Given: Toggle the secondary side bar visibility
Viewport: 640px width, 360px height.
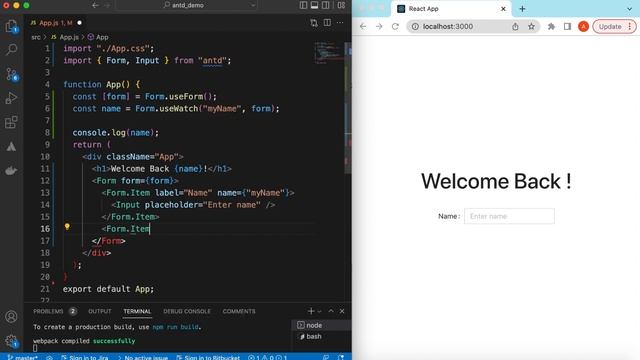Looking at the screenshot, I should coord(326,5).
